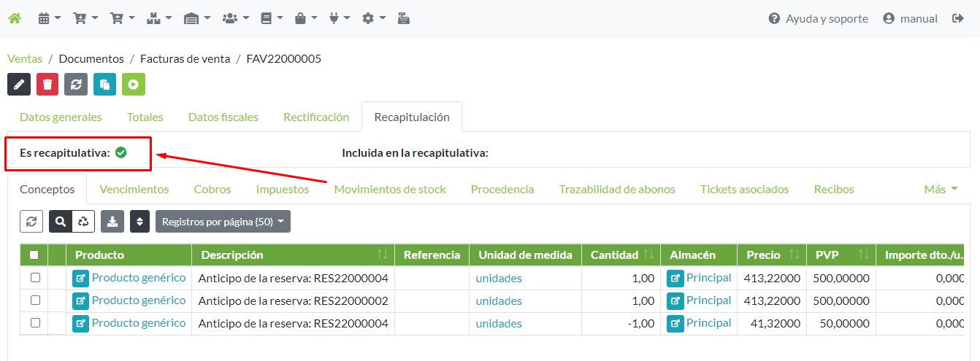Open the Tickets asociados sub-tab
Viewport: 980px width, 361px height.
pyautogui.click(x=745, y=189)
